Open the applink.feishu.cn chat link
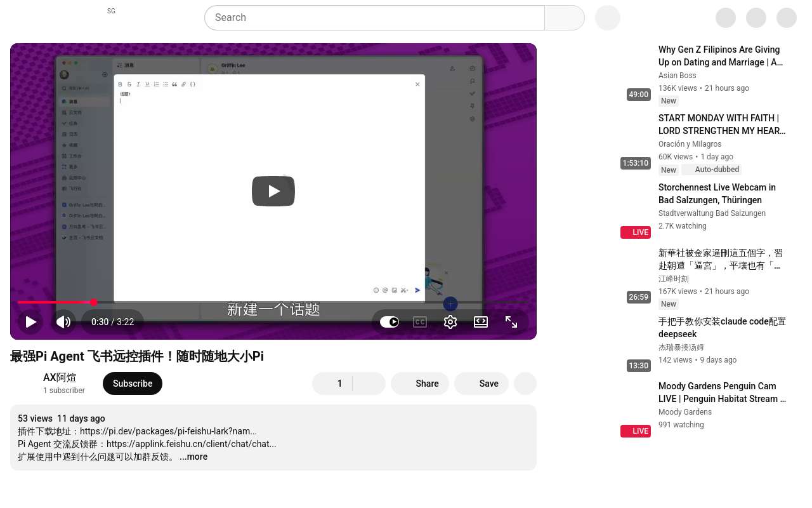Screen dimensions: 812x508 (191, 444)
